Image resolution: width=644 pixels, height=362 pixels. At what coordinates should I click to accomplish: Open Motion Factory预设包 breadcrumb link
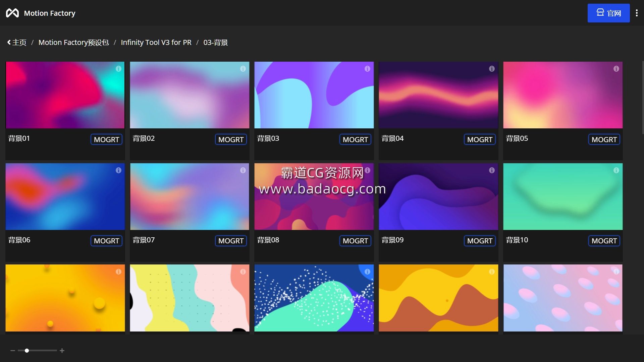pyautogui.click(x=73, y=43)
